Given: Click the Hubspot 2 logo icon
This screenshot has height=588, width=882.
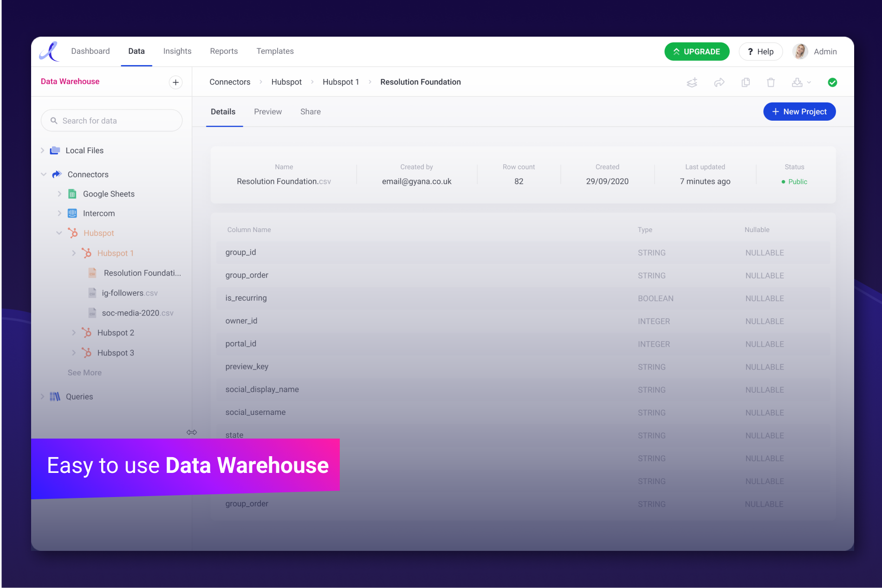Looking at the screenshot, I should (87, 333).
